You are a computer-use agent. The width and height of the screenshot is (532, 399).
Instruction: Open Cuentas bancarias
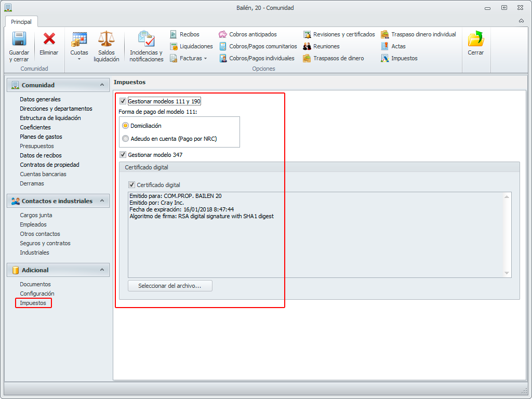pos(43,174)
